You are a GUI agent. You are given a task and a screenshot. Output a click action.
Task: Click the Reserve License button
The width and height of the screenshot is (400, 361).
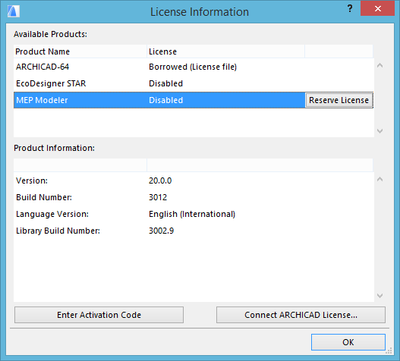coord(339,100)
